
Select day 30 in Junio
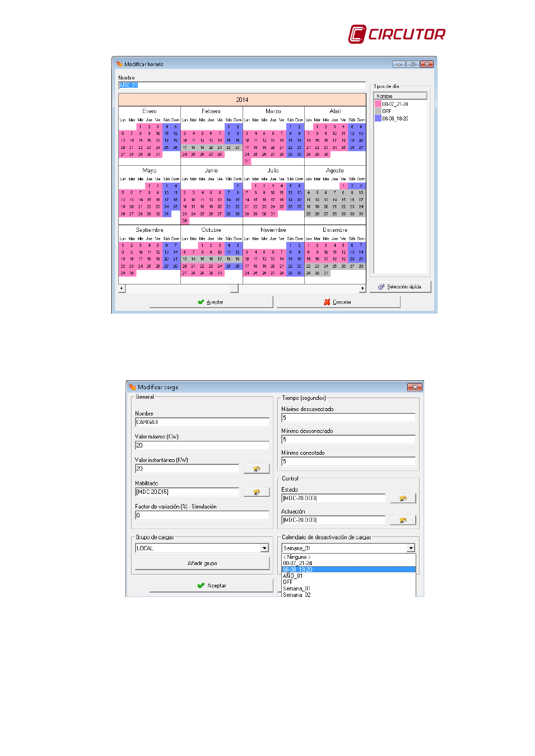[185, 221]
